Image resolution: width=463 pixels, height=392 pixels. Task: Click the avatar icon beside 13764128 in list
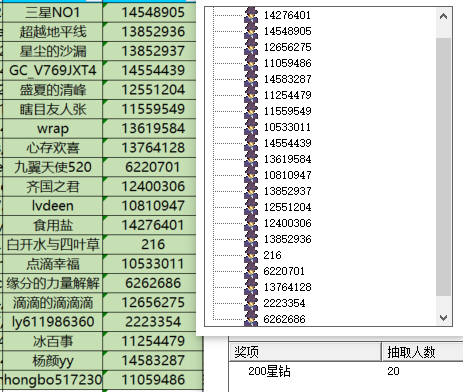[x=251, y=287]
